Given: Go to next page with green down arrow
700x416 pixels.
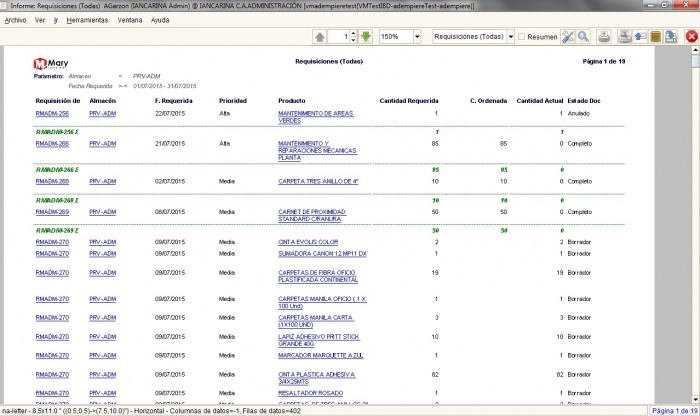Looking at the screenshot, I should 366,37.
